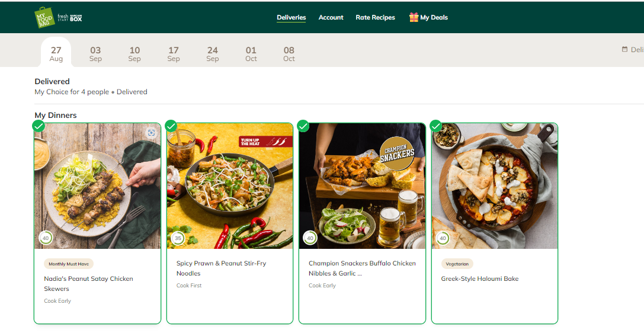Screen dimensions: 644x333
Task: Open the Account menu item
Action: tap(331, 17)
